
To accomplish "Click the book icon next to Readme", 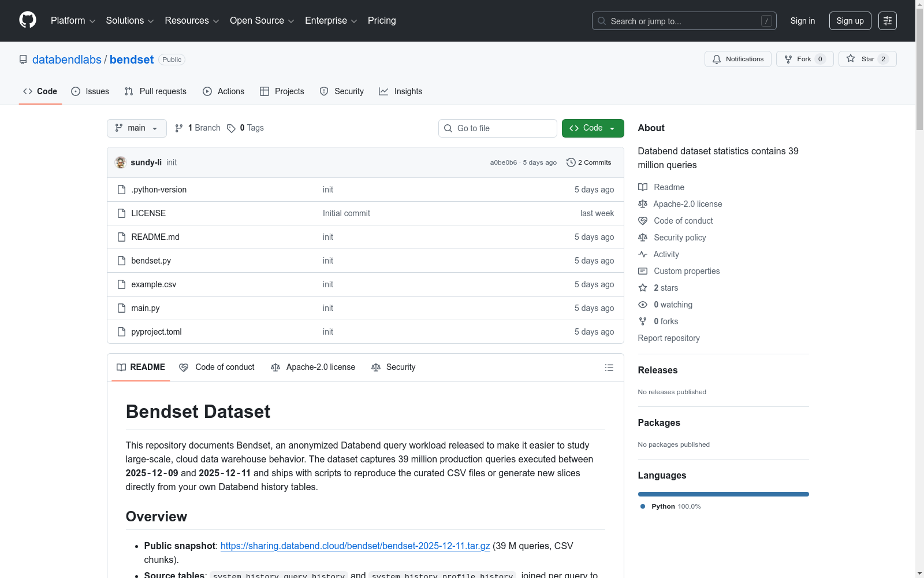I will click(x=643, y=187).
